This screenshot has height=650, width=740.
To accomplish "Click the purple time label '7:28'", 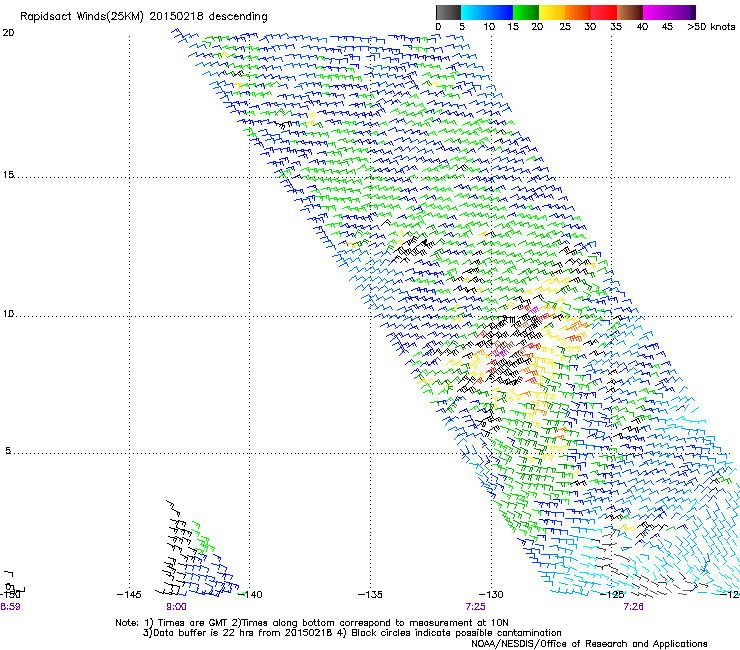I will click(x=633, y=607).
